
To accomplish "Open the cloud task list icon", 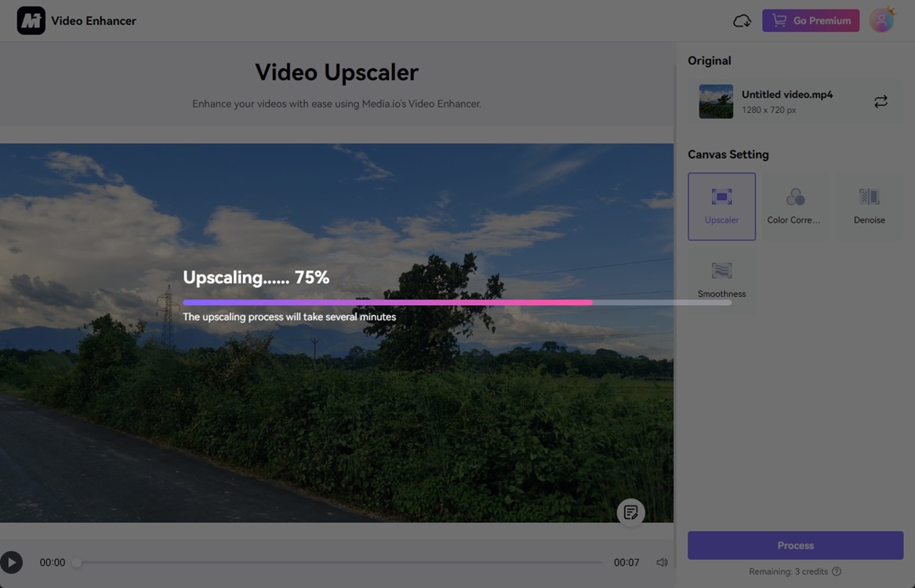I will (742, 20).
